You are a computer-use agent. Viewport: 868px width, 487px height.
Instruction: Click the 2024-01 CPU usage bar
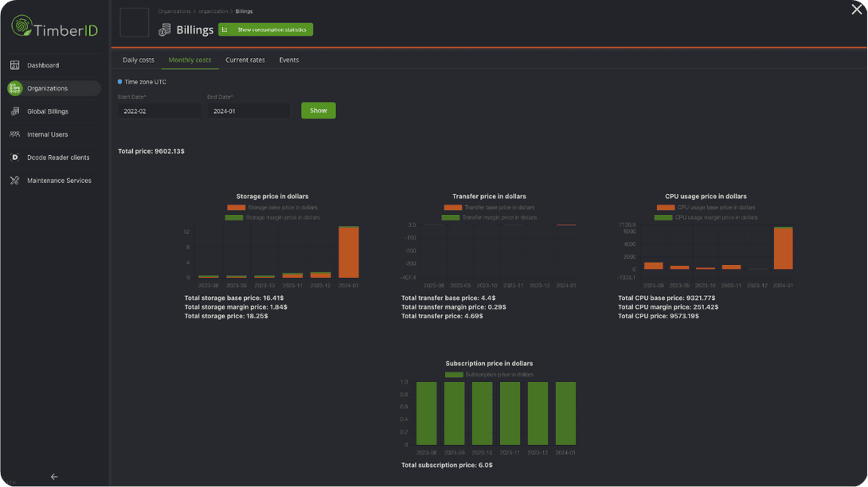784,248
